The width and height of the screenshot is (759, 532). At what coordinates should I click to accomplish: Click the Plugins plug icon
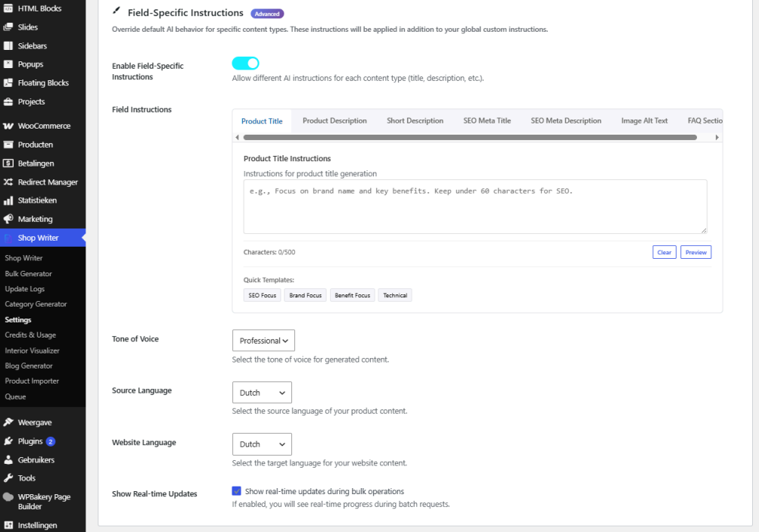coord(8,441)
